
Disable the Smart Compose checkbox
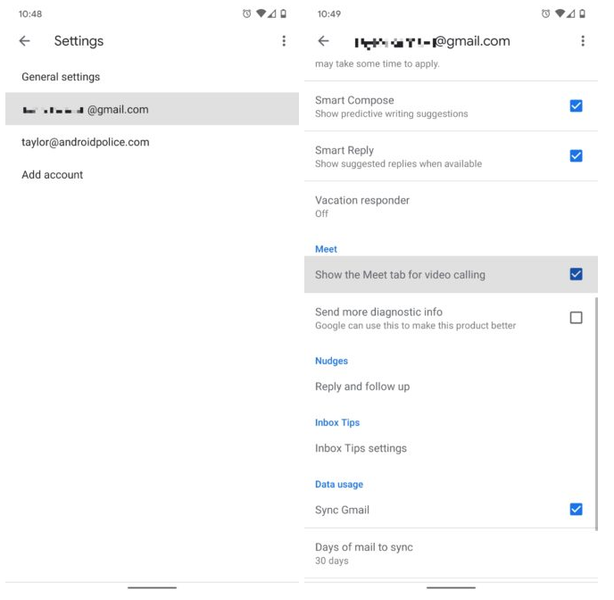(576, 106)
